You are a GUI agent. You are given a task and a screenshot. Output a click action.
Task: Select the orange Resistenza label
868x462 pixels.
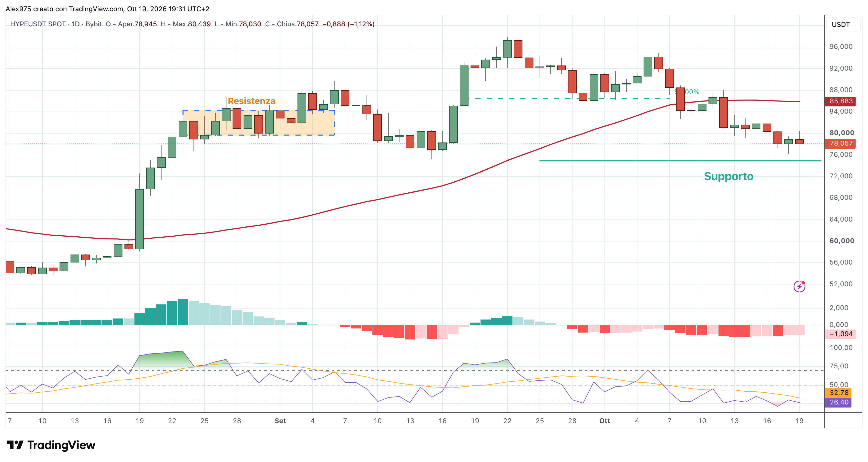(251, 101)
